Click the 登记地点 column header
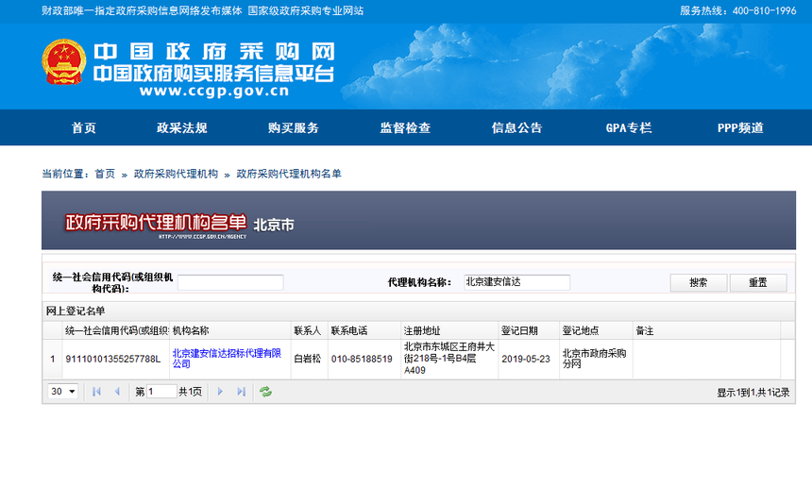 [x=596, y=330]
